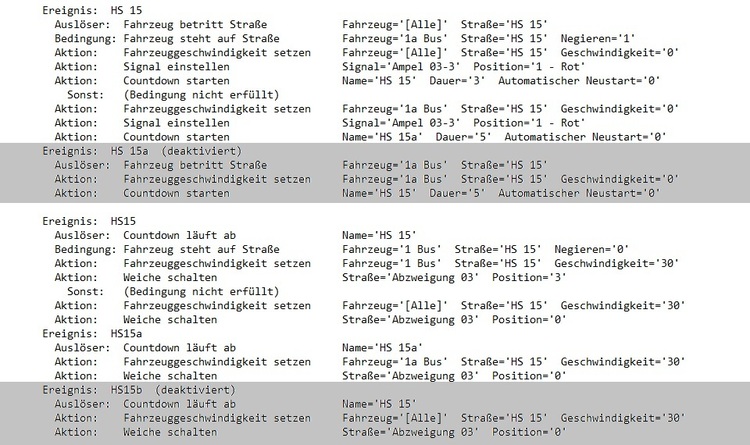Select the Negieren='1' condition line
This screenshot has width=750, height=445.
click(345, 38)
